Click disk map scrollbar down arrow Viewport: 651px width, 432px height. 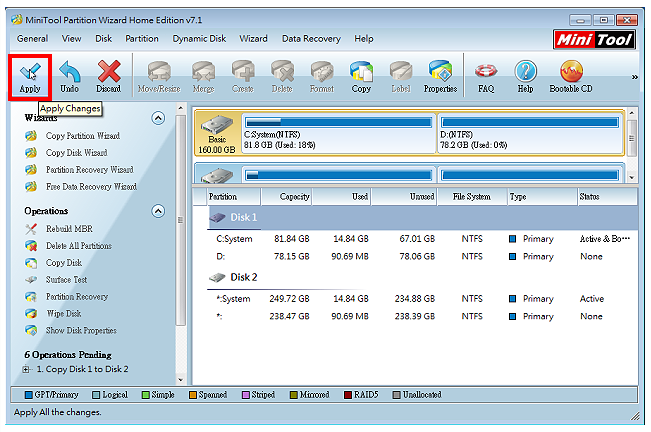(631, 178)
